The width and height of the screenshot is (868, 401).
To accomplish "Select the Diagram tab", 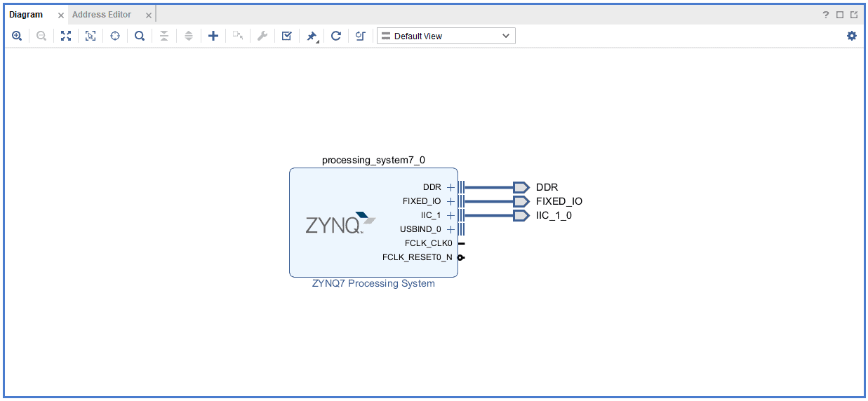I will tap(26, 15).
